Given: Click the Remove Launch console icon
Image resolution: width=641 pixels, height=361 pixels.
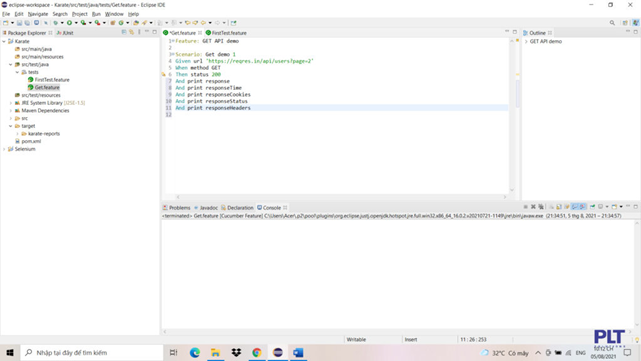Looking at the screenshot, I should pos(533,207).
